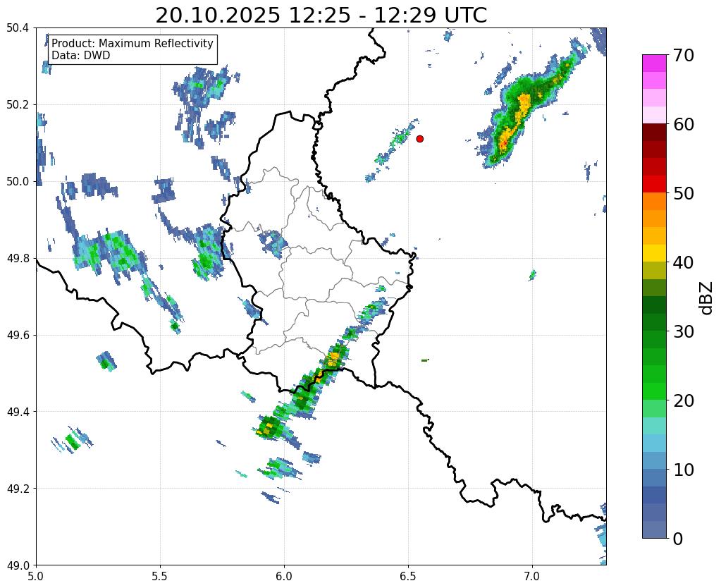Click the red location marker dot
This screenshot has height=588, width=721.
[419, 139]
